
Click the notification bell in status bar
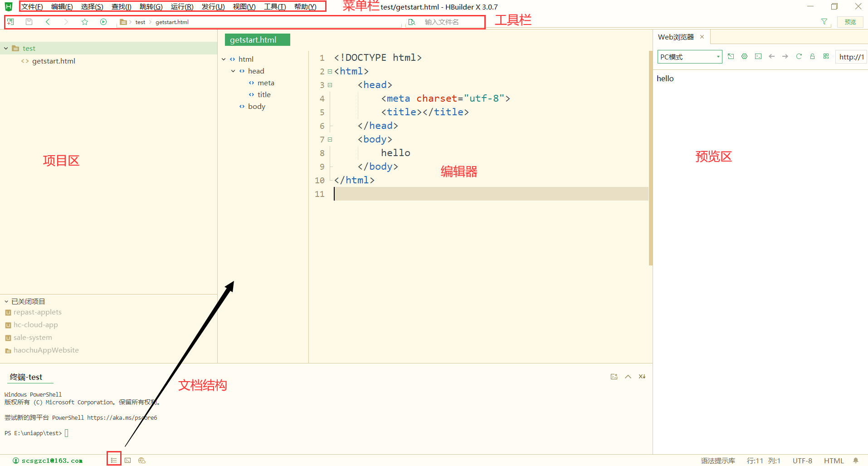click(x=856, y=461)
